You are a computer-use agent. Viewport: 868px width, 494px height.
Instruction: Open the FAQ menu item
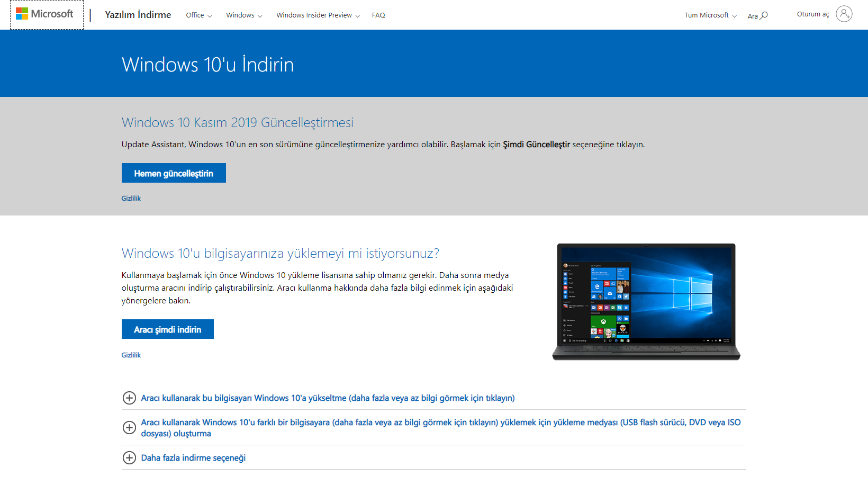tap(378, 15)
